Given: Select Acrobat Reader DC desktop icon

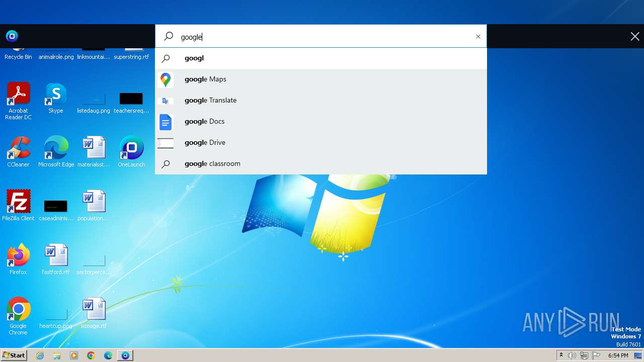Looking at the screenshot, I should (18, 101).
